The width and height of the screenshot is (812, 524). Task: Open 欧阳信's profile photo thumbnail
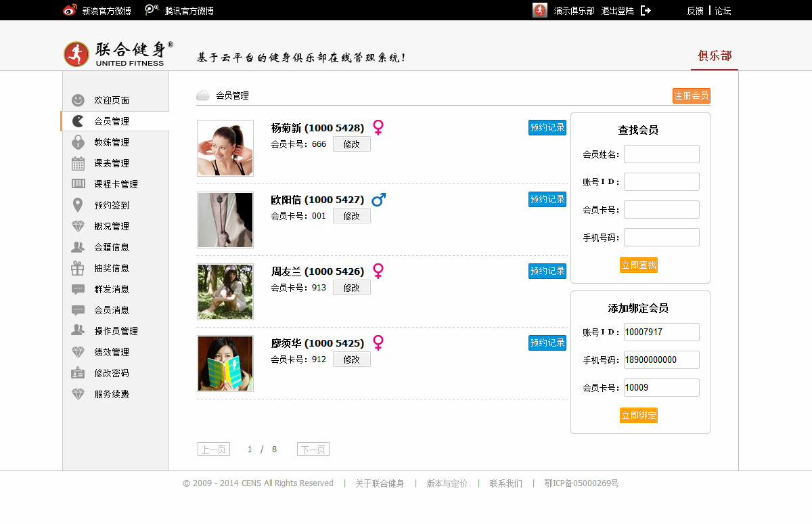click(x=225, y=220)
